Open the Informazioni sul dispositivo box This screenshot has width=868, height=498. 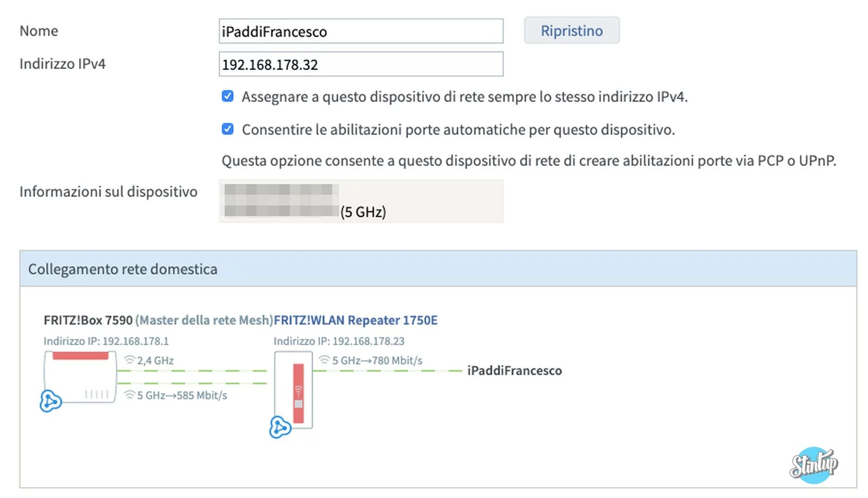point(361,201)
